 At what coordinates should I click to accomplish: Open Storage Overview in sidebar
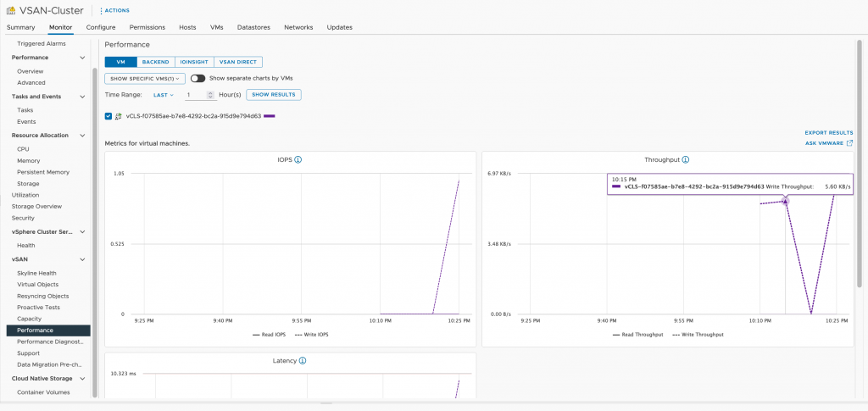[x=36, y=206]
